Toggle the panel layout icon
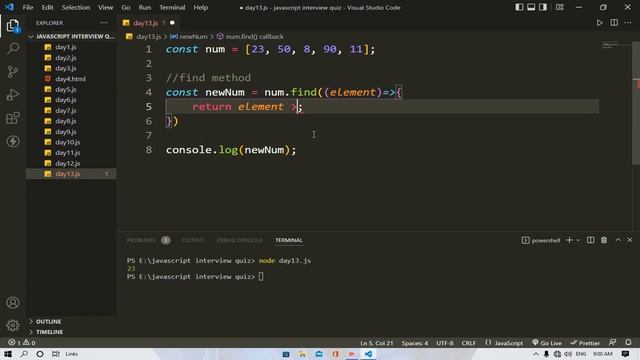The width and height of the screenshot is (640, 360). point(531,7)
